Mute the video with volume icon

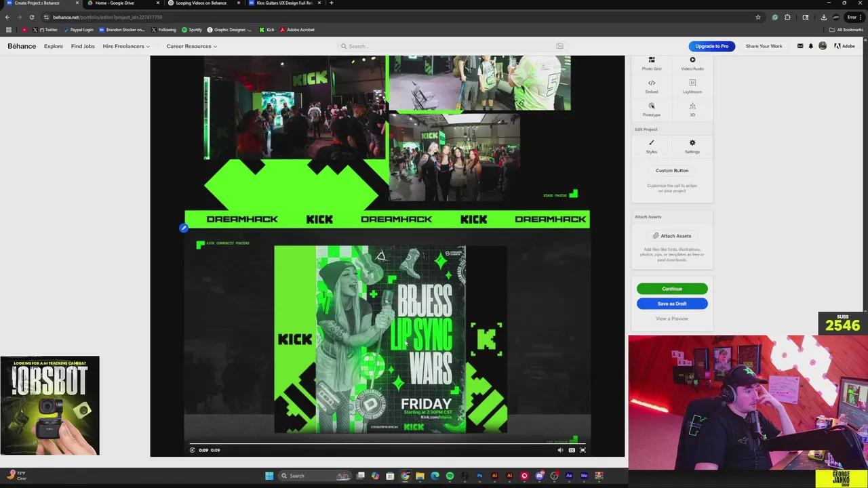(560, 450)
